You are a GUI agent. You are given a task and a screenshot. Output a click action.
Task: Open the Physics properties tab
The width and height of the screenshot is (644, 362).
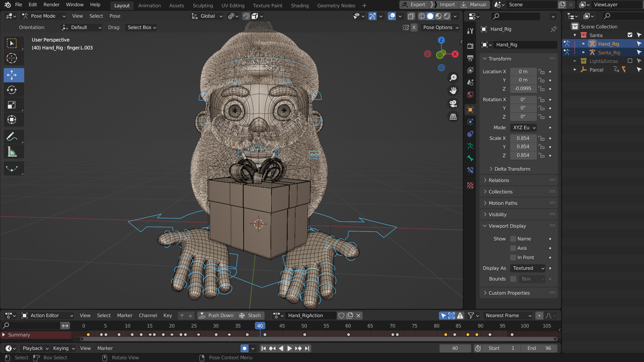click(470, 122)
